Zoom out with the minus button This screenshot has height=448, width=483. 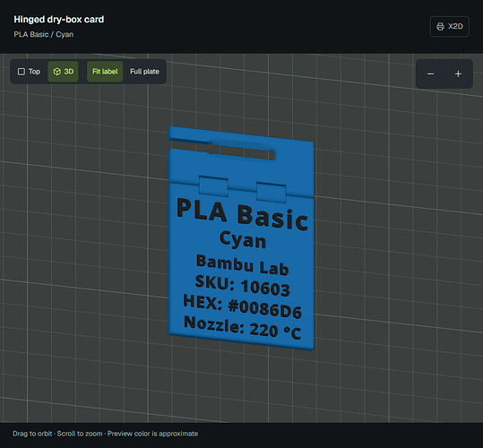pyautogui.click(x=431, y=73)
